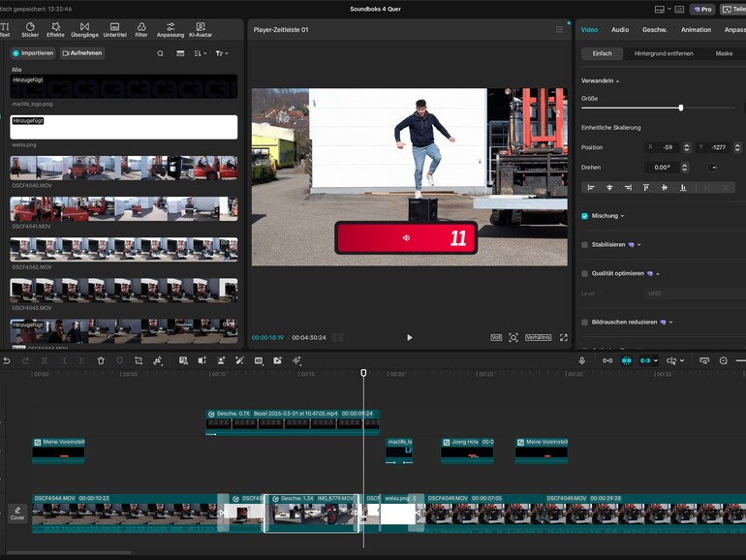This screenshot has height=560, width=746.
Task: Split the clip at the playhead
Action: pos(45,360)
